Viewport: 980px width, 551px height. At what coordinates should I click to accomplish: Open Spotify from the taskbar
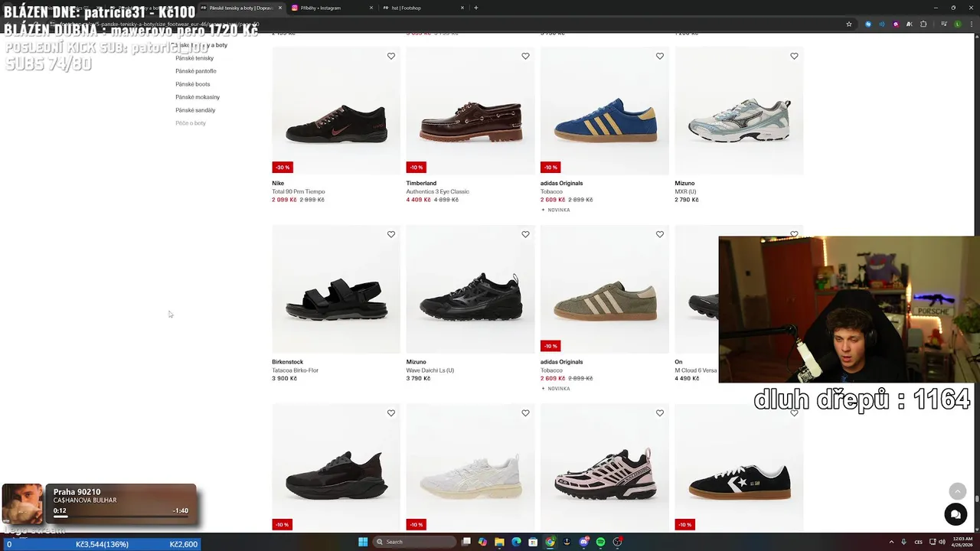(600, 542)
